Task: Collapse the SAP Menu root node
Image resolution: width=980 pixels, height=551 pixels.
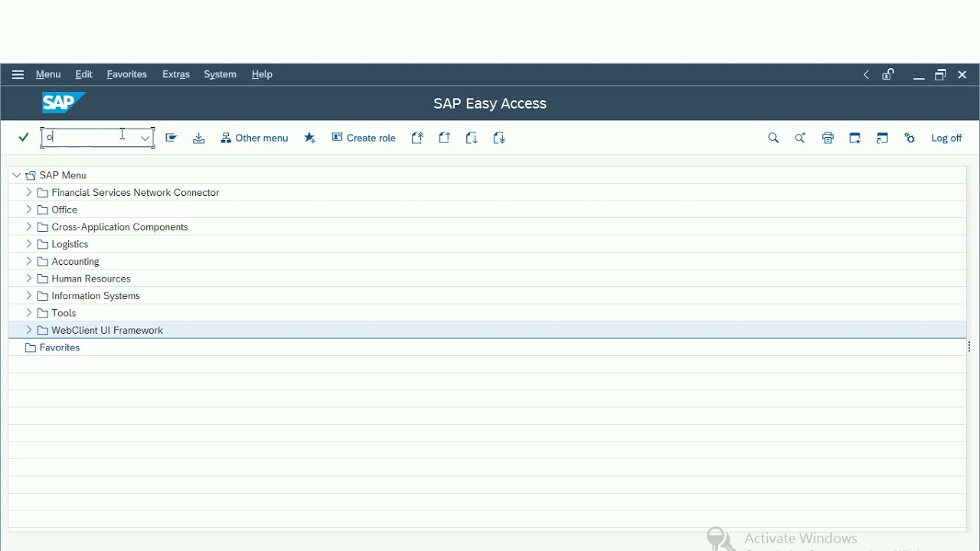Action: pos(17,175)
